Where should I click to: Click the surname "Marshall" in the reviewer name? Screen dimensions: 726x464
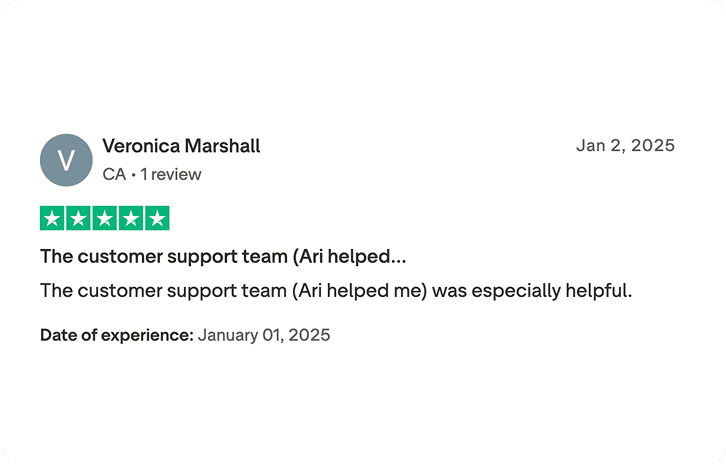(222, 146)
